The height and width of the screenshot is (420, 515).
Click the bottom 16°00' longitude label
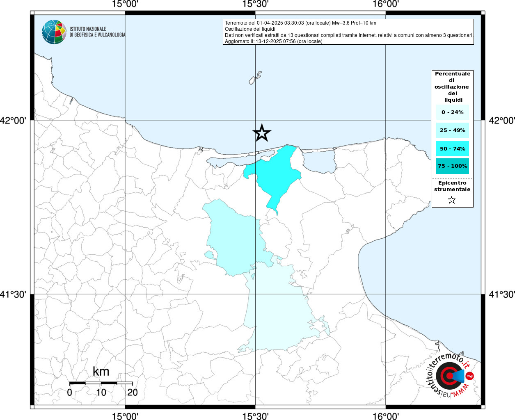(386, 416)
